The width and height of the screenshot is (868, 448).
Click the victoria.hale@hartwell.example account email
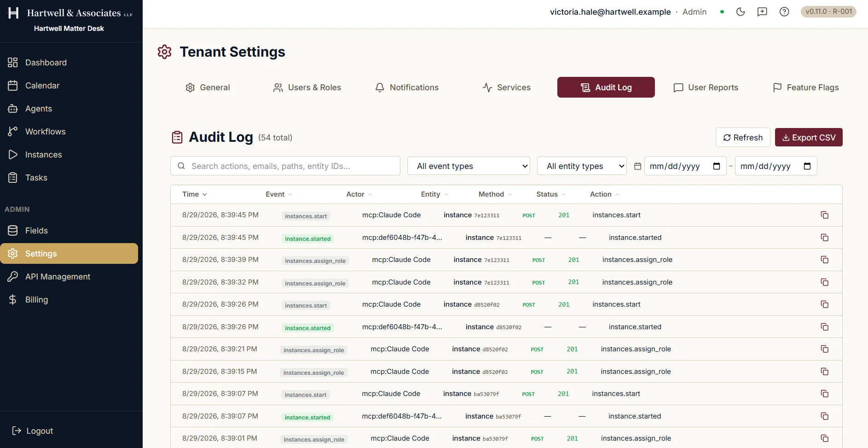pos(610,12)
